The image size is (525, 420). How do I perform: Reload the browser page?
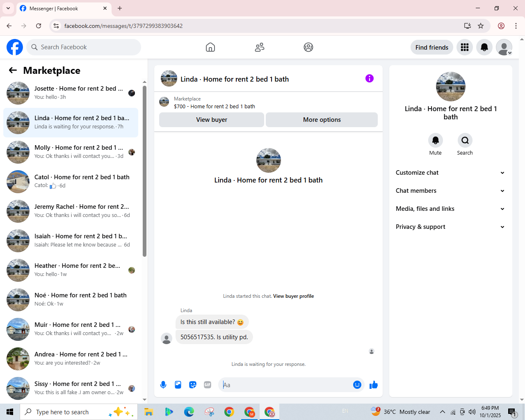(39, 26)
